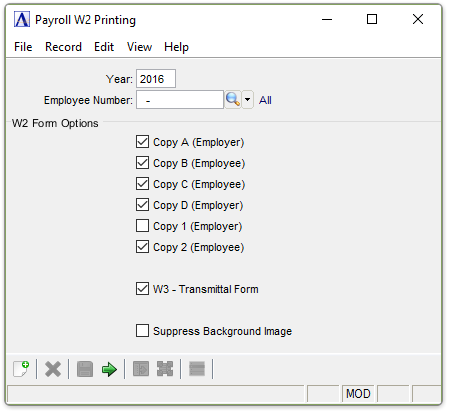This screenshot has width=451, height=414.
Task: Click the stacked rows toolbar icon
Action: click(x=197, y=369)
